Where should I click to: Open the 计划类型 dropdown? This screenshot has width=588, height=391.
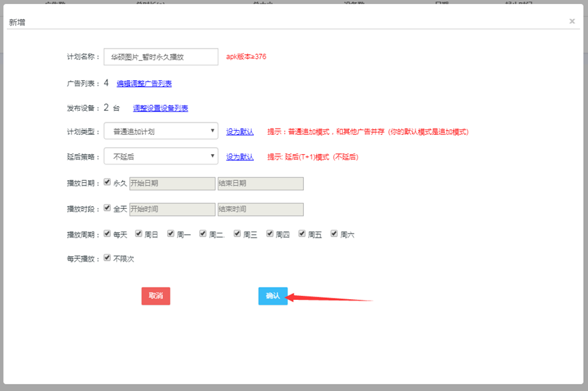tap(161, 131)
